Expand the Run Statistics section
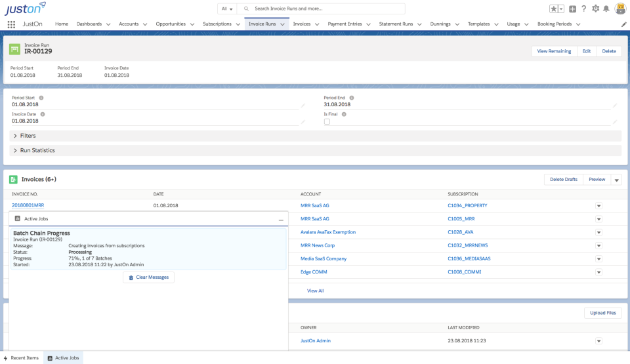630x364 pixels. pyautogui.click(x=316, y=150)
